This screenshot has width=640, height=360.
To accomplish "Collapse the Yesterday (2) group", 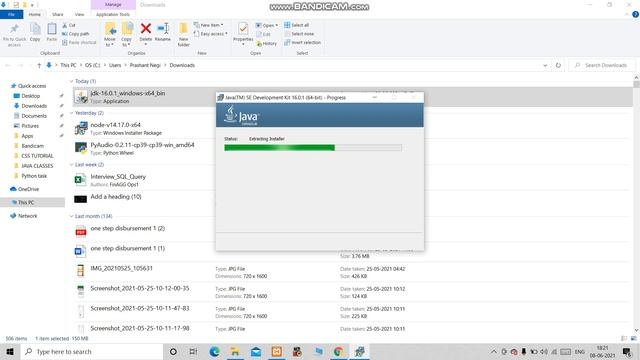I will tap(71, 113).
